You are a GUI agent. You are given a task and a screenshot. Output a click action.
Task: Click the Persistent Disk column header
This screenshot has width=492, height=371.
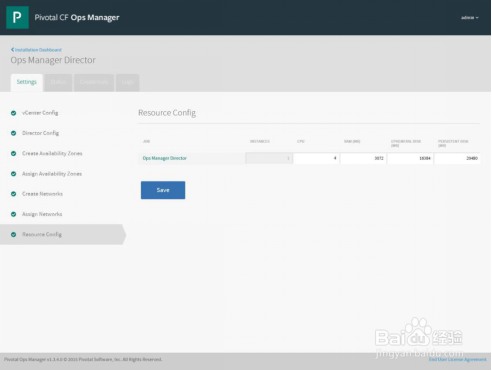click(x=453, y=143)
